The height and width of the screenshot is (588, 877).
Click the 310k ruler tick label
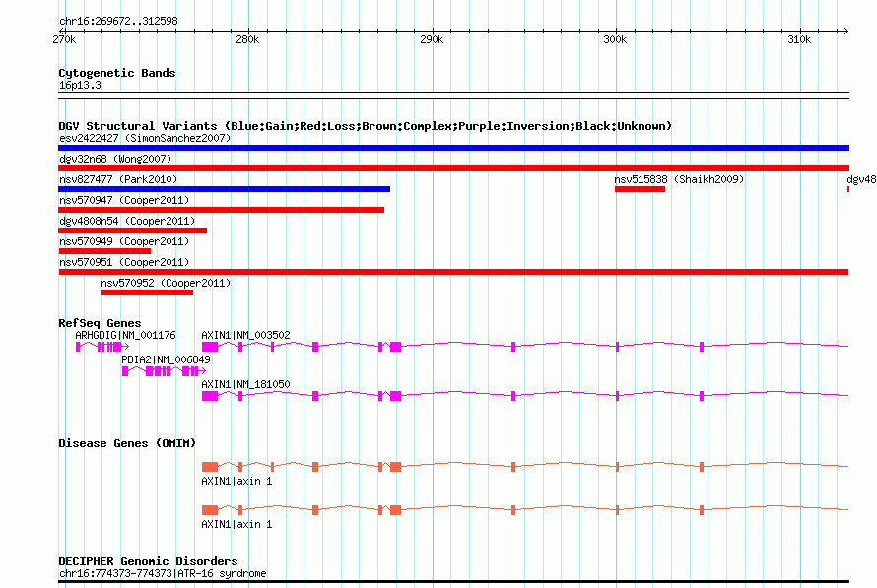click(x=799, y=39)
